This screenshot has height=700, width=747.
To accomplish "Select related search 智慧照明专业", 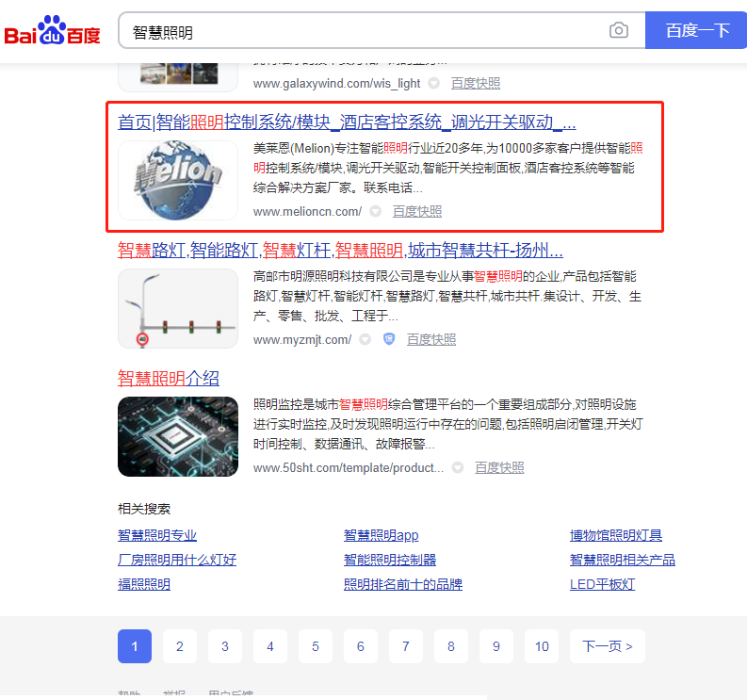I will [157, 535].
